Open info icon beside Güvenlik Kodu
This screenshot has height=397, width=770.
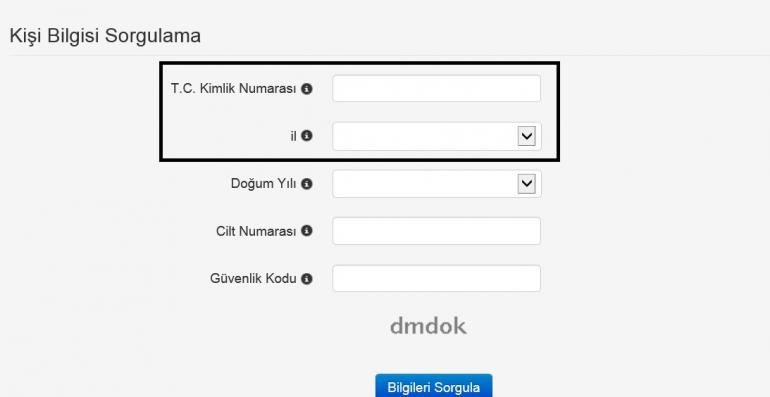pyautogui.click(x=307, y=279)
